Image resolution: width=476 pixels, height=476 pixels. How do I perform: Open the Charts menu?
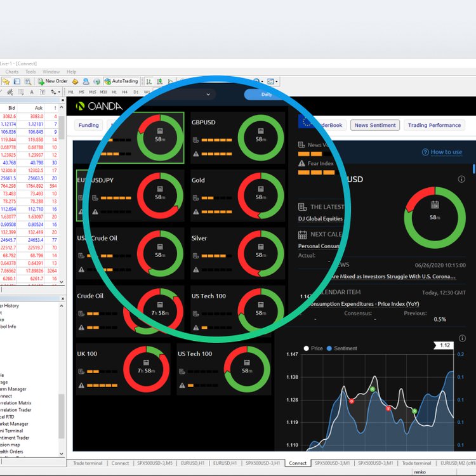coord(12,72)
